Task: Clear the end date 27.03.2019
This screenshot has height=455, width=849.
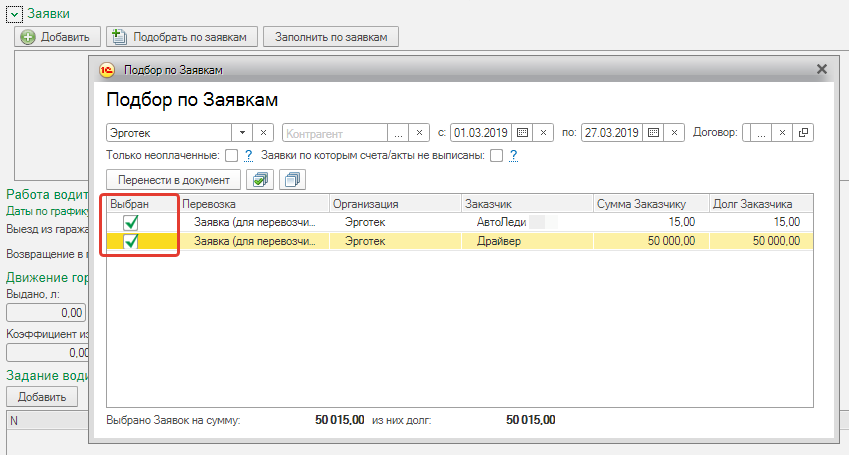Action: pos(674,133)
